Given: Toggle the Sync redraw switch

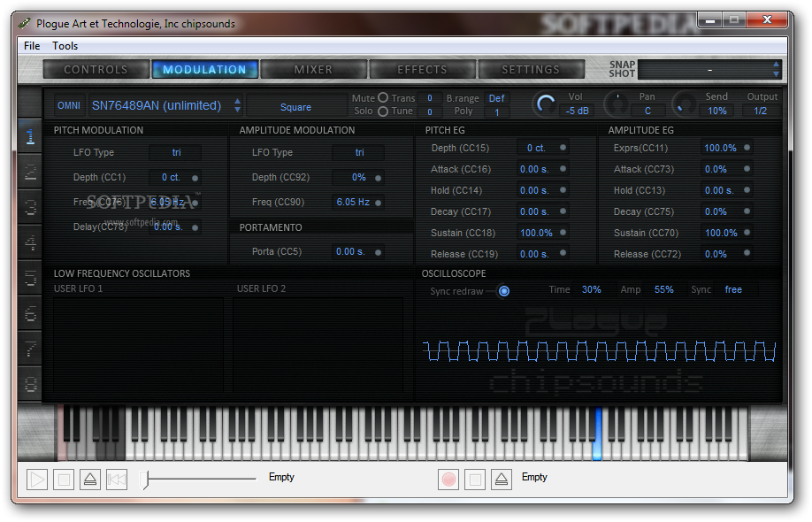Looking at the screenshot, I should 503,291.
